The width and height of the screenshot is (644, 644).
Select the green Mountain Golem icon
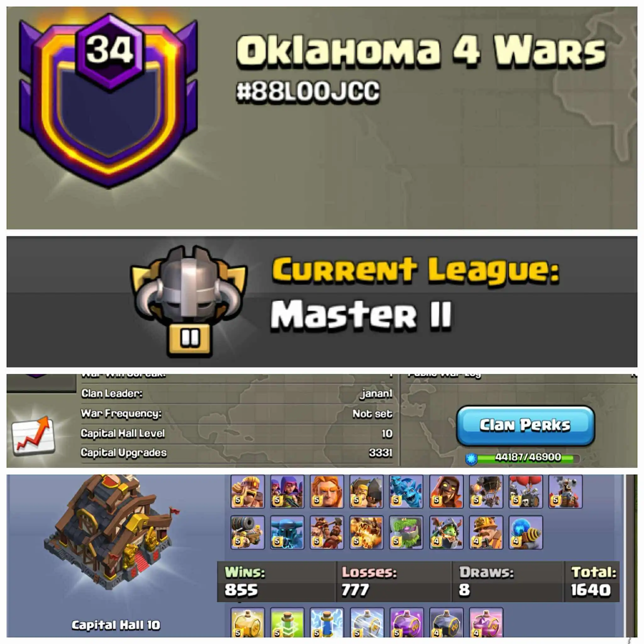[406, 532]
